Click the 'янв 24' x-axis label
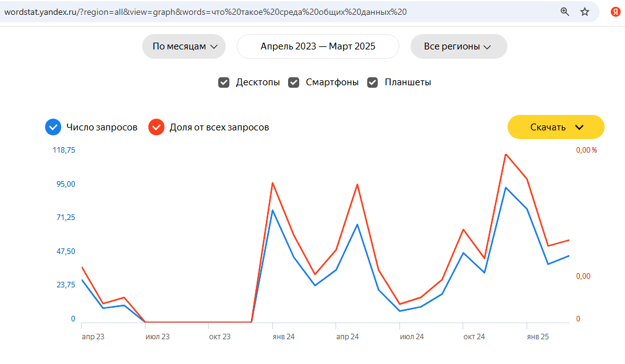 (283, 337)
